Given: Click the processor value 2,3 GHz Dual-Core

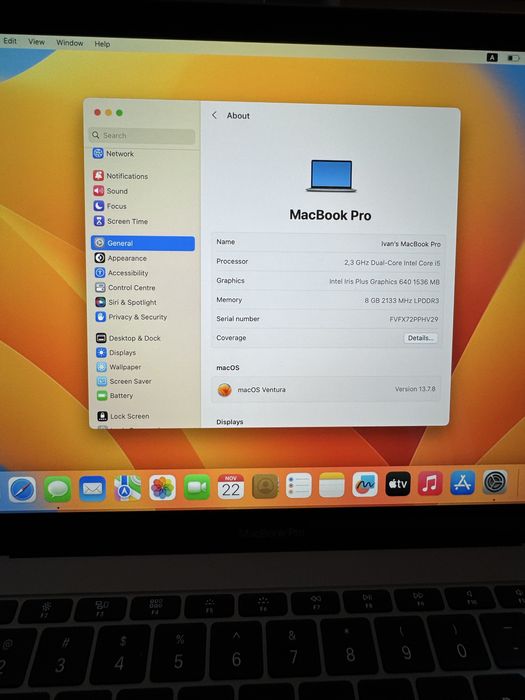Looking at the screenshot, I should 392,263.
